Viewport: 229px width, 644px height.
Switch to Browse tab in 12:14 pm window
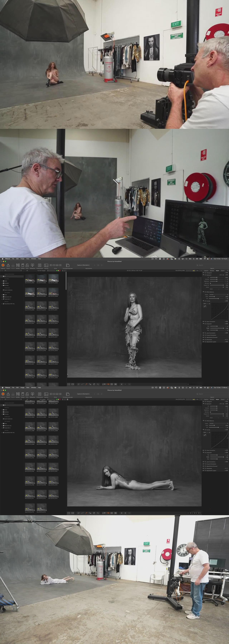(212, 270)
